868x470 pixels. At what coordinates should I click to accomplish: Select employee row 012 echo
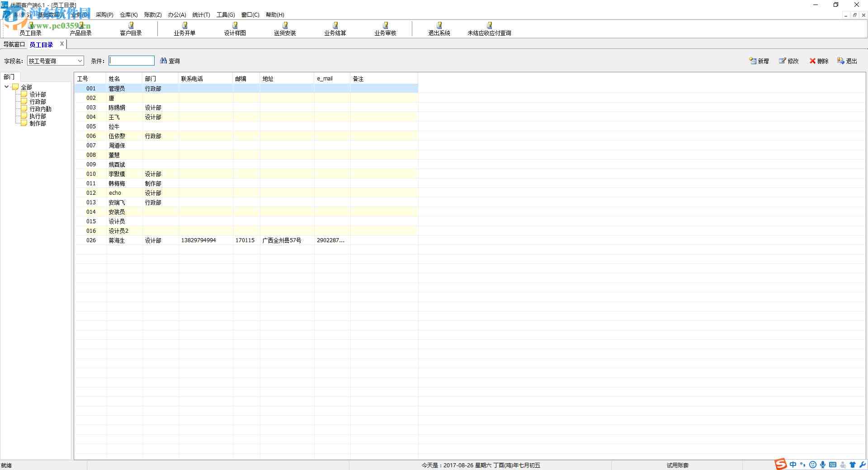pos(246,193)
